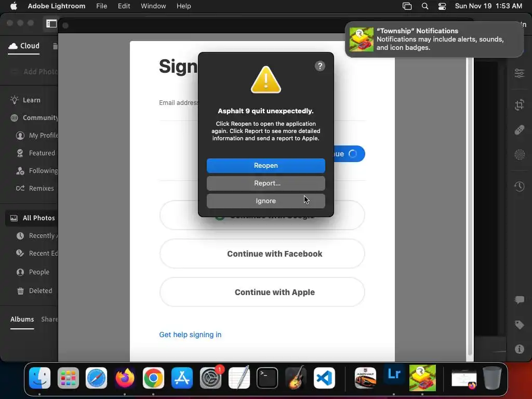Viewport: 532px width, 399px height.
Task: Click the screen mirroring menu bar icon
Action: pyautogui.click(x=407, y=6)
